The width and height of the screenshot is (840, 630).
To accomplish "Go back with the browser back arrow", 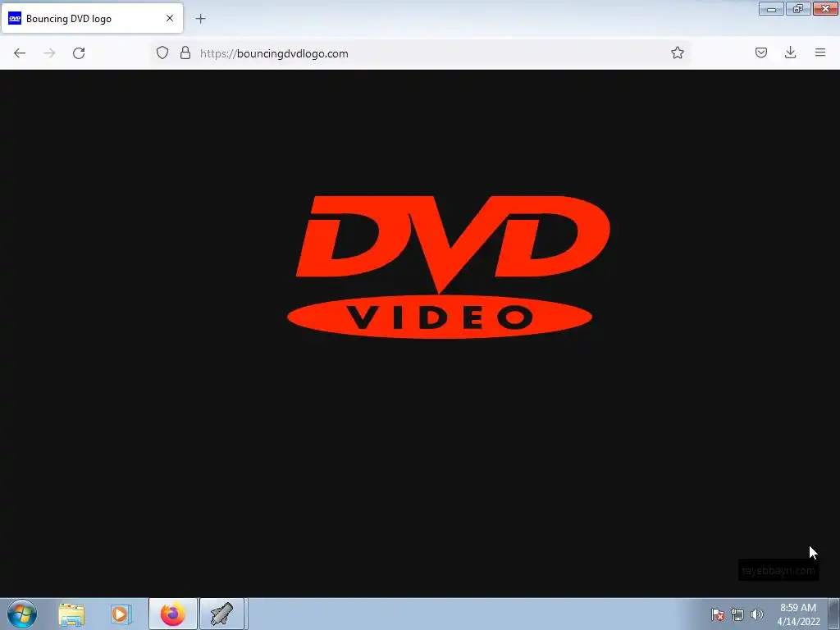I will [20, 53].
